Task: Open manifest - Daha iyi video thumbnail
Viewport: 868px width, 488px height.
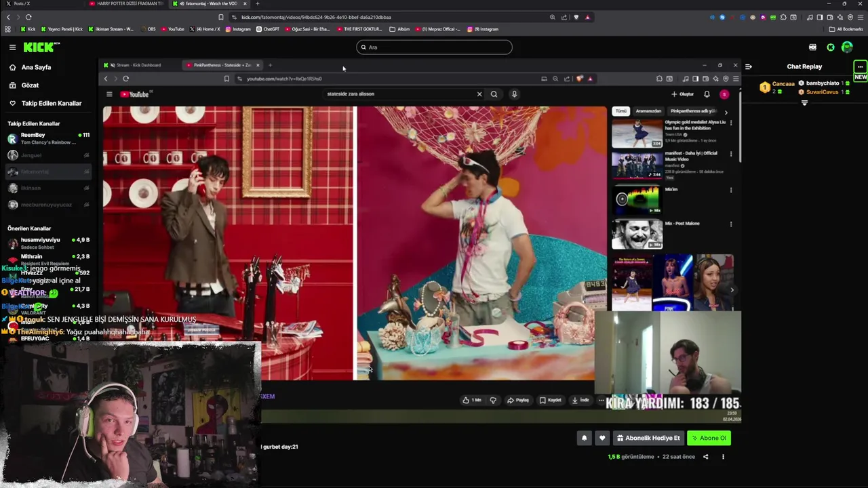Action: [637, 165]
